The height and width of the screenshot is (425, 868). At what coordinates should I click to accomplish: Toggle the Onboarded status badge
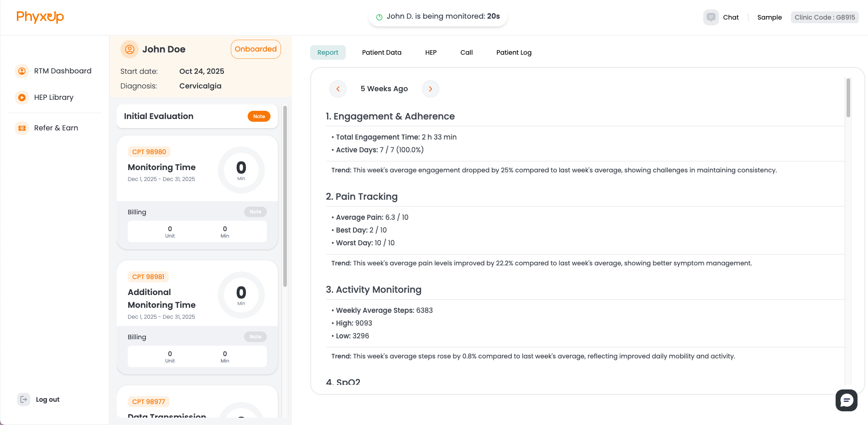pos(255,49)
